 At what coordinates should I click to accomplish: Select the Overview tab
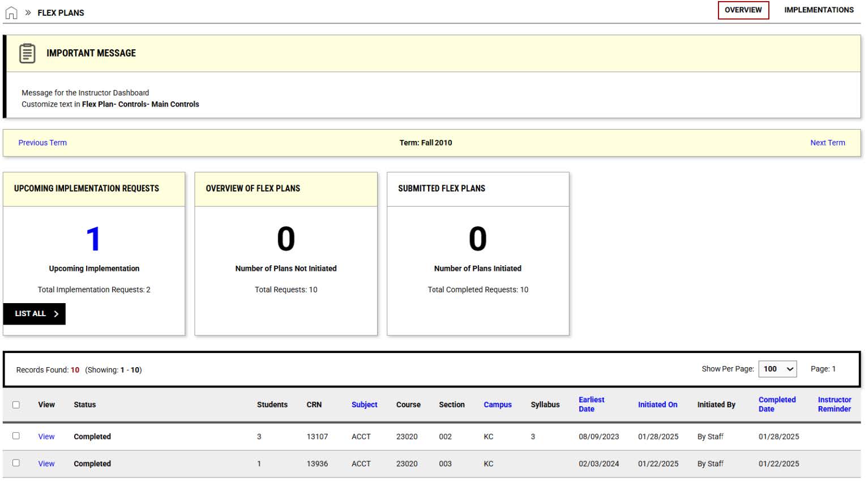(743, 10)
